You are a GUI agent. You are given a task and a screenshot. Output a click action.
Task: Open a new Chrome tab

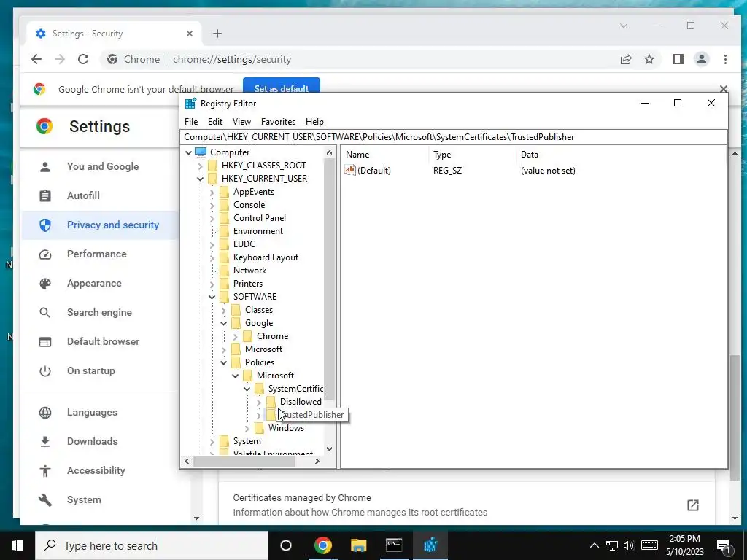point(217,34)
